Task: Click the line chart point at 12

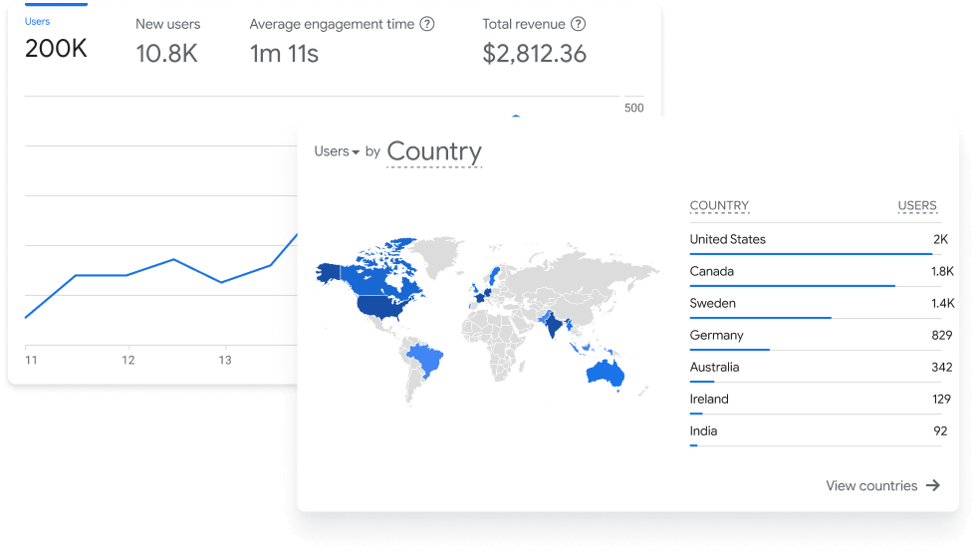Action: point(125,275)
